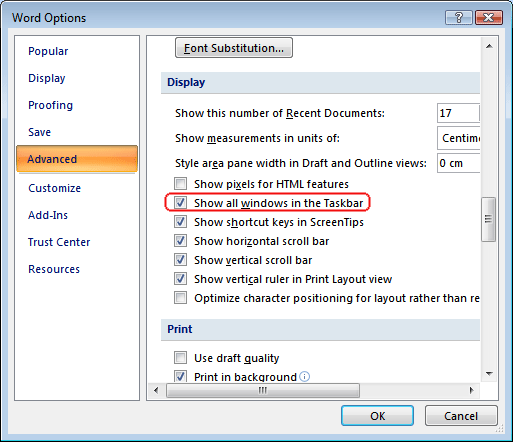Dismiss the dialog with Cancel

461,416
